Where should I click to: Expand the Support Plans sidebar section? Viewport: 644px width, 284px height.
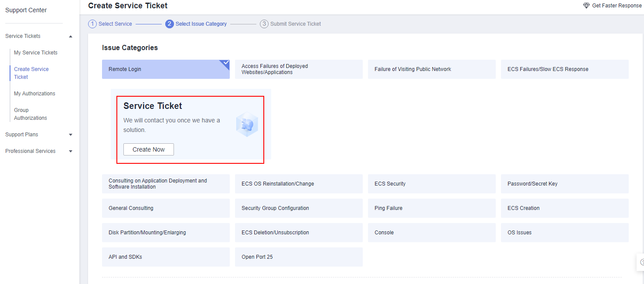[x=71, y=135]
